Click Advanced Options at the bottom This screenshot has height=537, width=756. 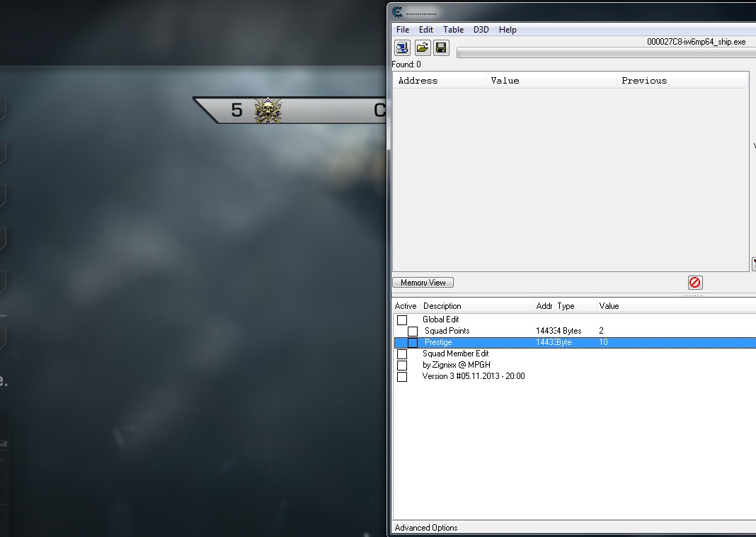coord(426,527)
